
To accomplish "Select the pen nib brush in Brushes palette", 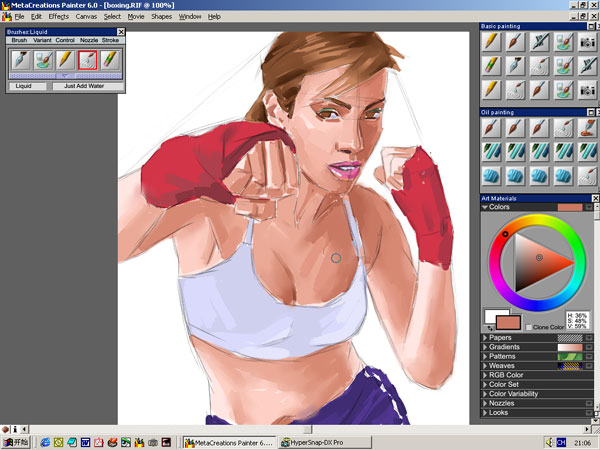I will (21, 61).
